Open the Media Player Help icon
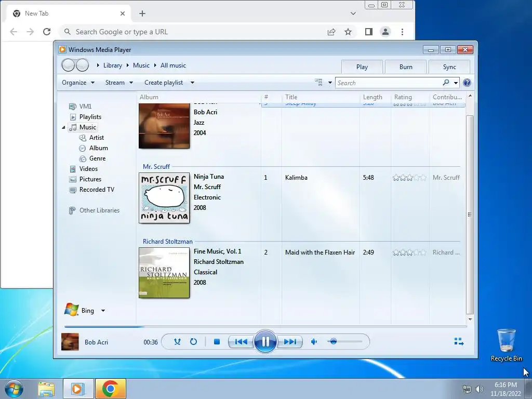The width and height of the screenshot is (532, 399). (467, 83)
